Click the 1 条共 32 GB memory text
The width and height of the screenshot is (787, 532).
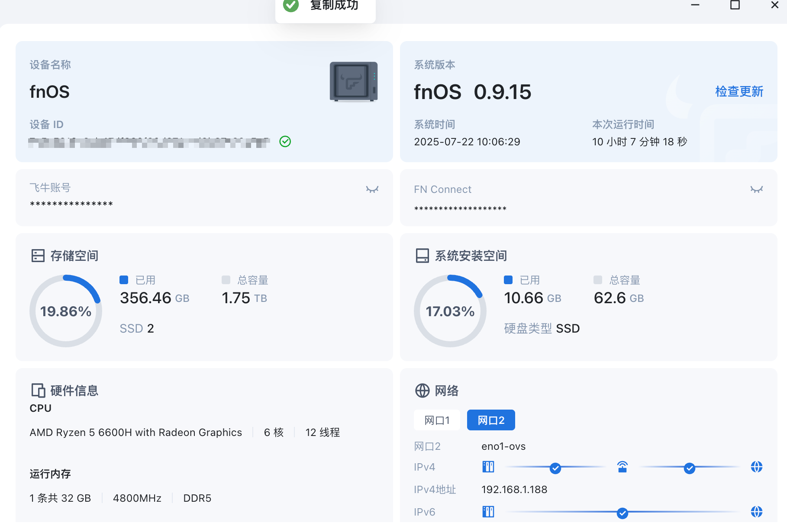tap(60, 498)
